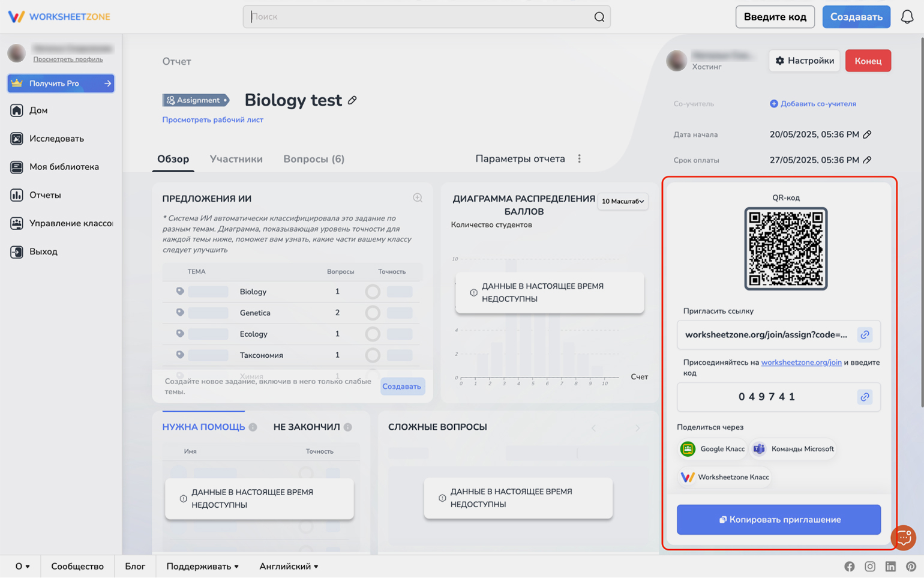This screenshot has width=924, height=578.
Task: Open Блог footer link
Action: click(x=135, y=567)
